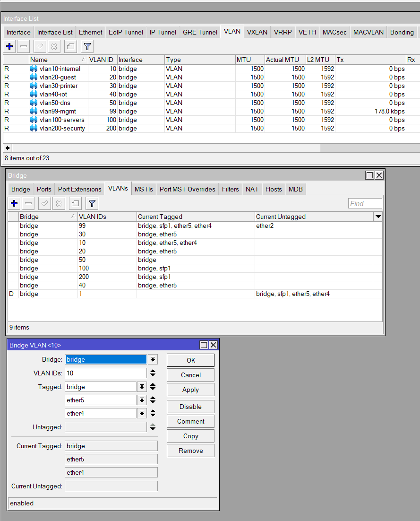Maximize the Bridge window

(369, 175)
